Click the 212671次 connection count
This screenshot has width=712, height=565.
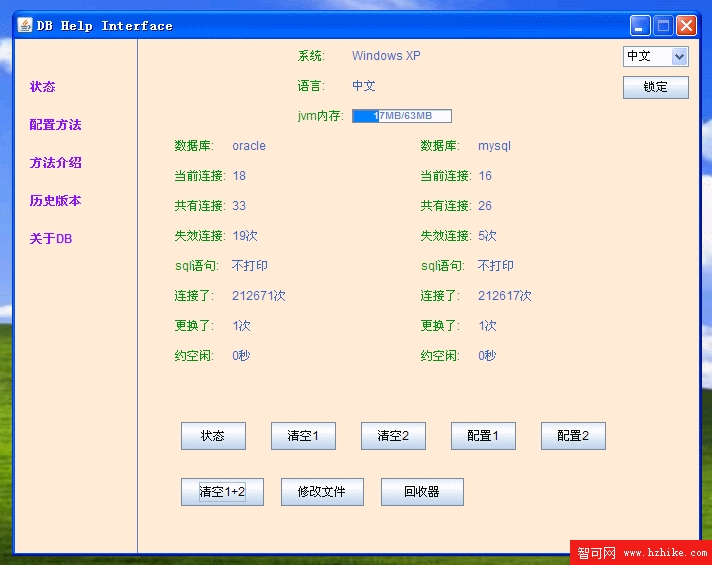[x=259, y=296]
